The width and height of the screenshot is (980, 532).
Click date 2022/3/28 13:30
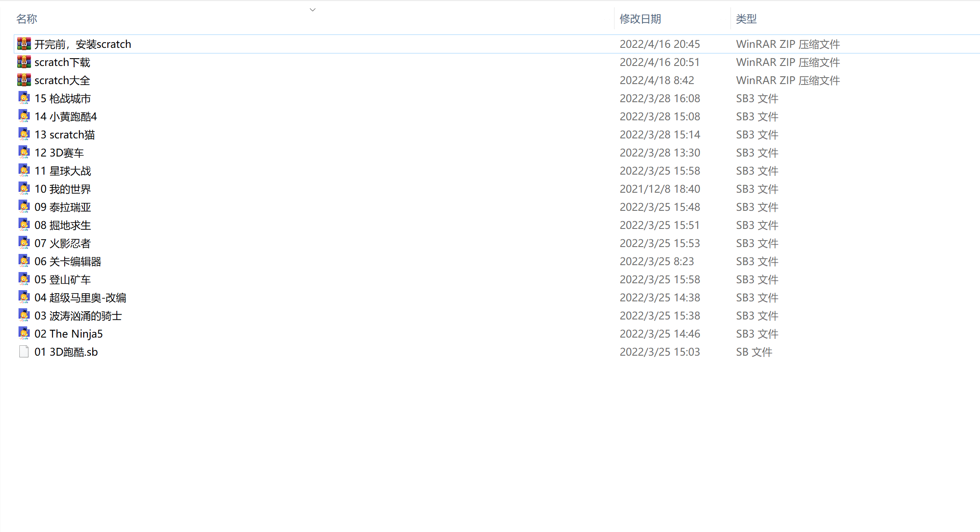pos(660,153)
